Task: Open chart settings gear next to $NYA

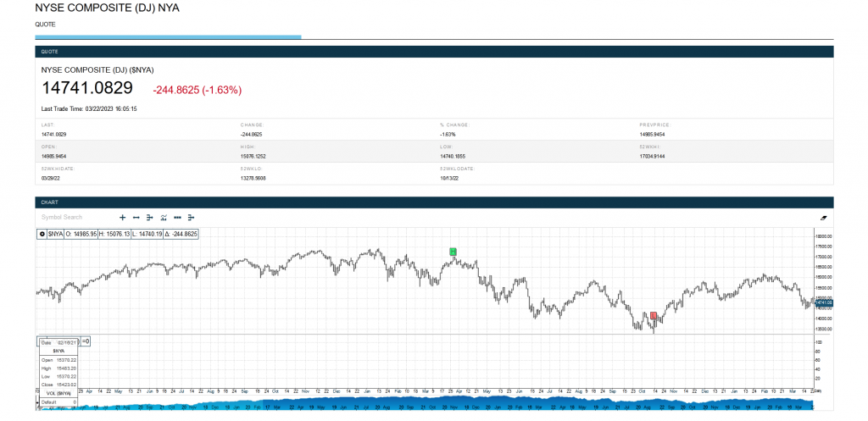Action: click(x=42, y=234)
